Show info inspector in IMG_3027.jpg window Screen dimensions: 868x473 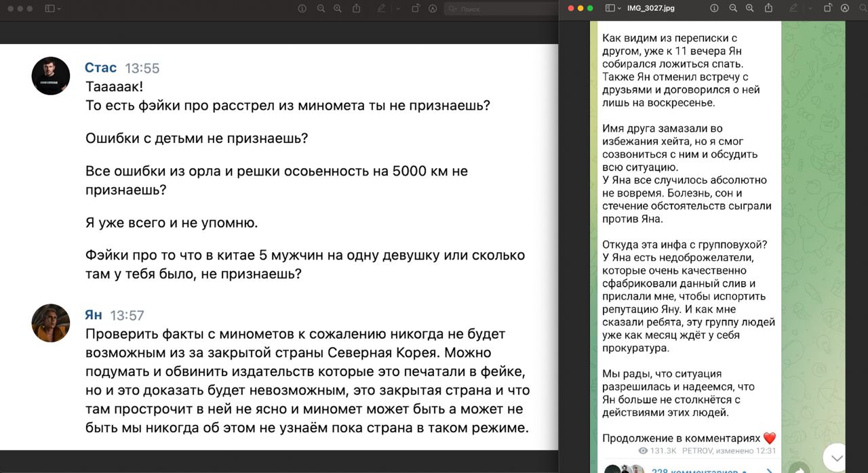(714, 8)
